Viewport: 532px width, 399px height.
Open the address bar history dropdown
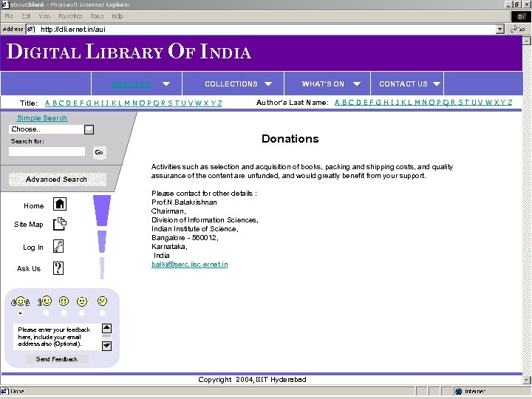[499, 29]
